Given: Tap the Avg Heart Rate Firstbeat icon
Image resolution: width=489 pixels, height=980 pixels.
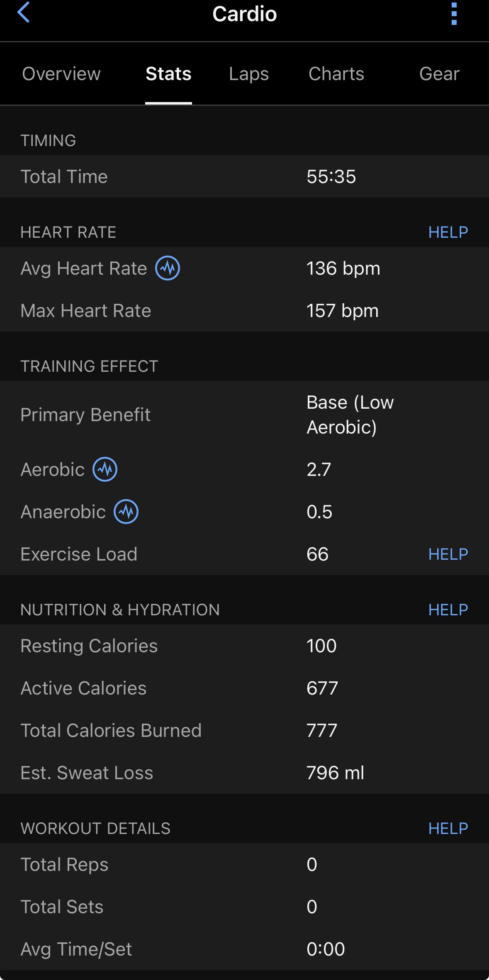Looking at the screenshot, I should 168,268.
